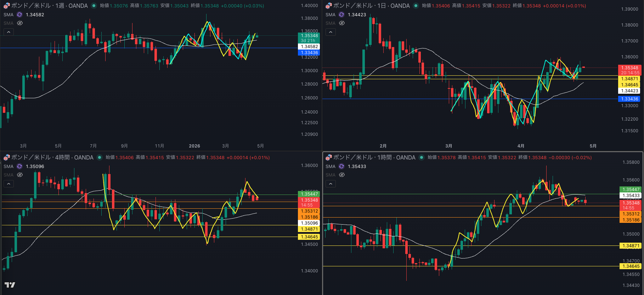
Task: Click the SMA refresh icon on the weekly chart
Action: [19, 15]
